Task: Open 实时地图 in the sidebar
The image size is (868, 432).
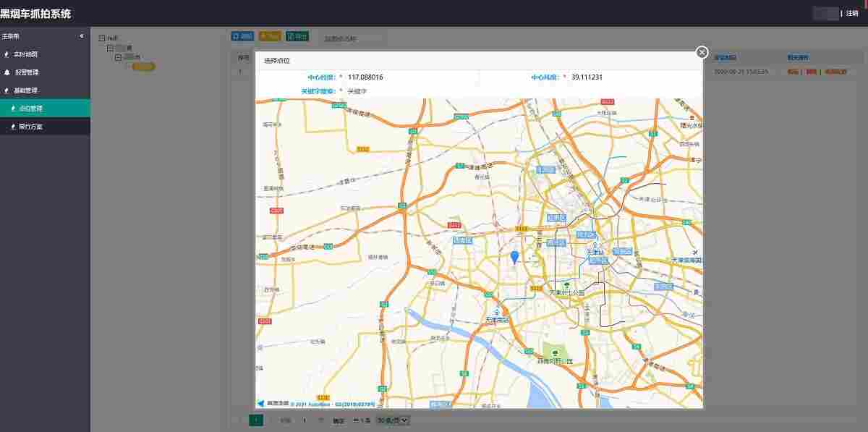Action: [26, 54]
